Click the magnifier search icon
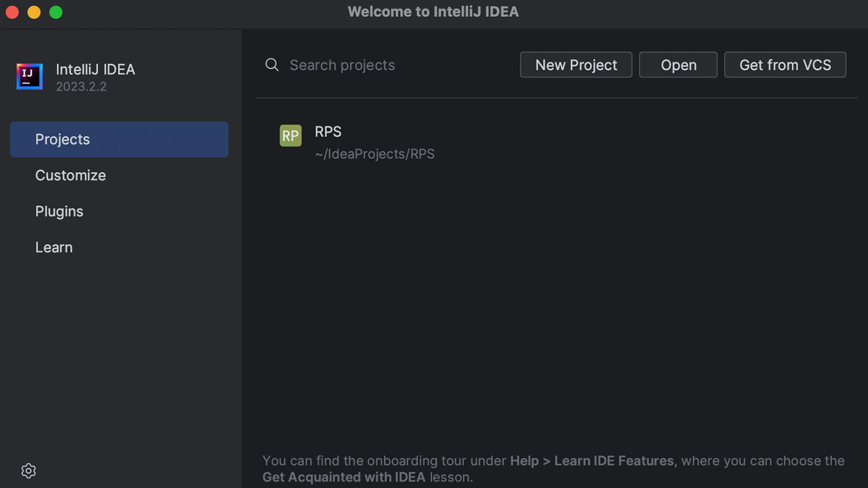Screen dimensions: 868x488 (x=272, y=65)
